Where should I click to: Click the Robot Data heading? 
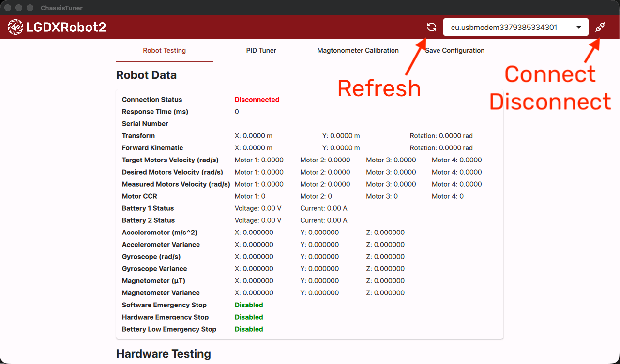coord(146,75)
